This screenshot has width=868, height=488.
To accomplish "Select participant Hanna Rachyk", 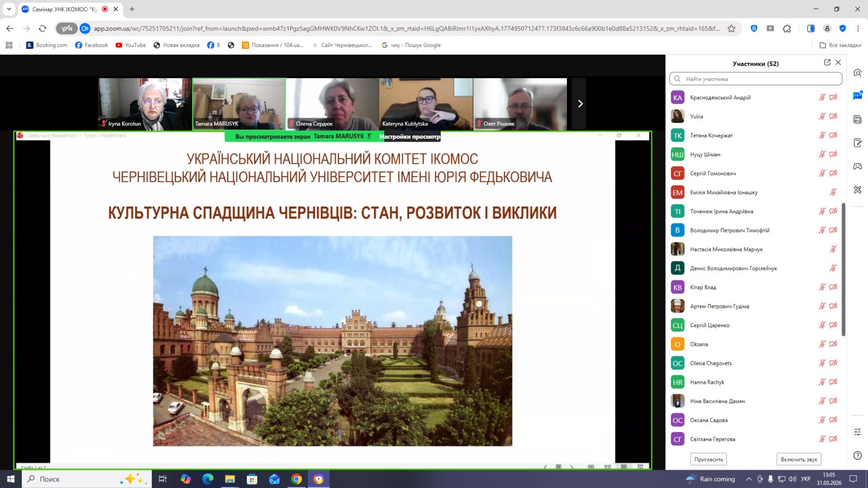I will pyautogui.click(x=755, y=382).
